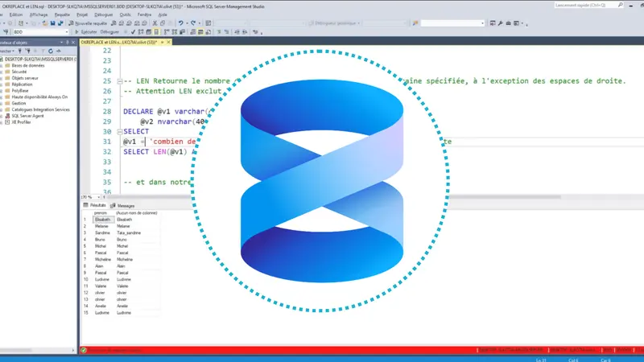The width and height of the screenshot is (644, 362).
Task: Open the empty search combo box in toolbar
Action: (452, 23)
